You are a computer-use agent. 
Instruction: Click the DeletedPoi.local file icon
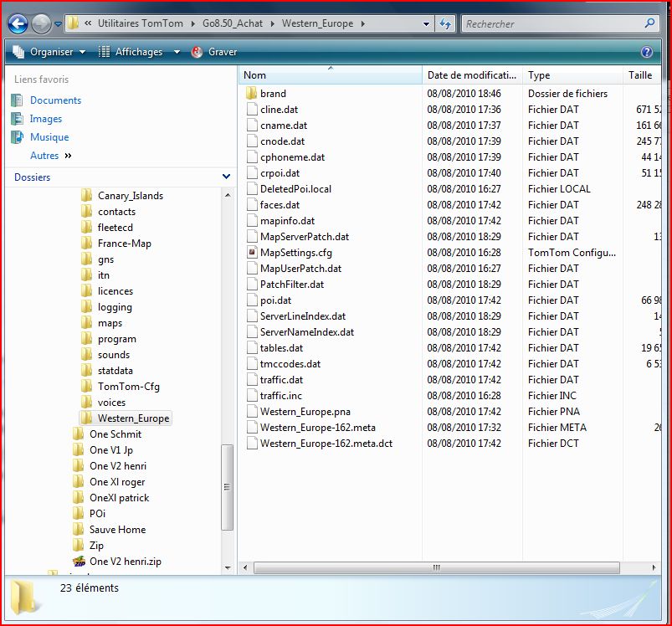[x=252, y=189]
